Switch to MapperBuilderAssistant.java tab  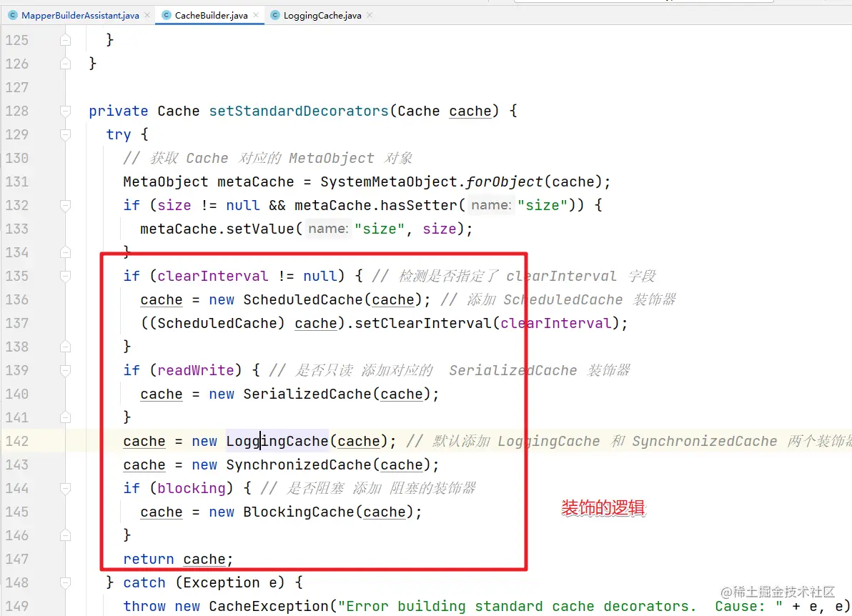pos(80,15)
